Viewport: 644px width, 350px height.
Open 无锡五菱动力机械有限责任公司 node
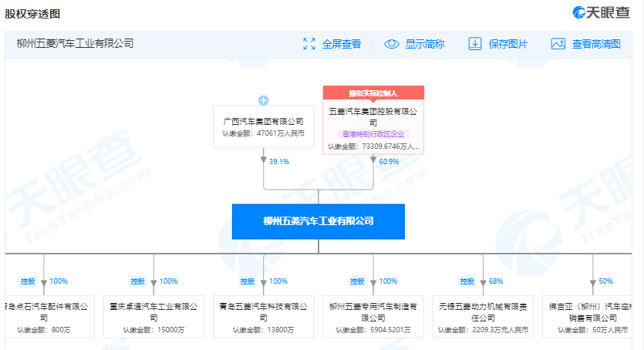483,311
